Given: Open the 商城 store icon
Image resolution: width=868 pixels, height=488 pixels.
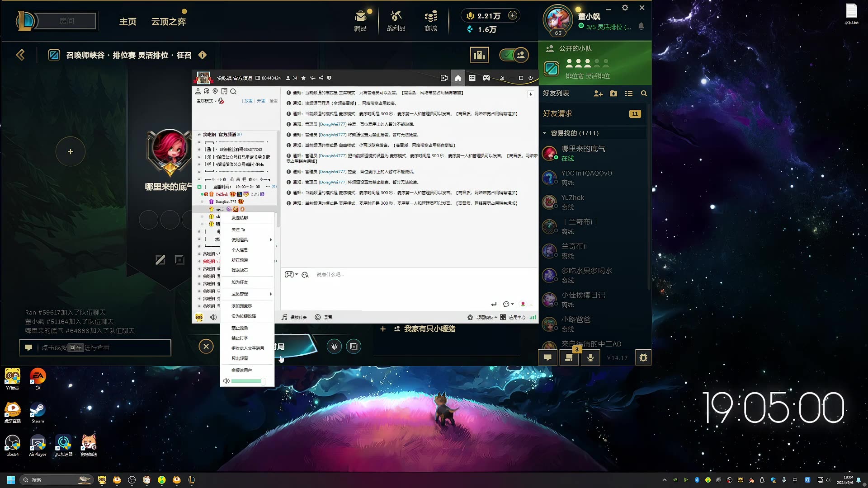Looking at the screenshot, I should 430,21.
